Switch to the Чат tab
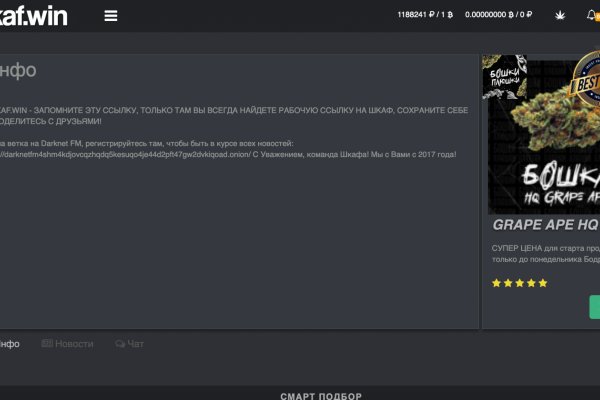This screenshot has height=400, width=600. (x=135, y=344)
